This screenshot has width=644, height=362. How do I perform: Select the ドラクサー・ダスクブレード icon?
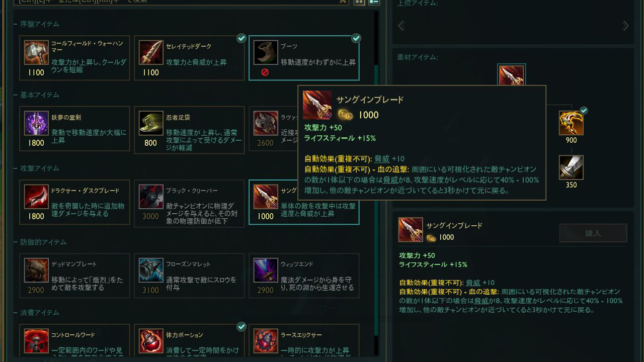coord(36,197)
